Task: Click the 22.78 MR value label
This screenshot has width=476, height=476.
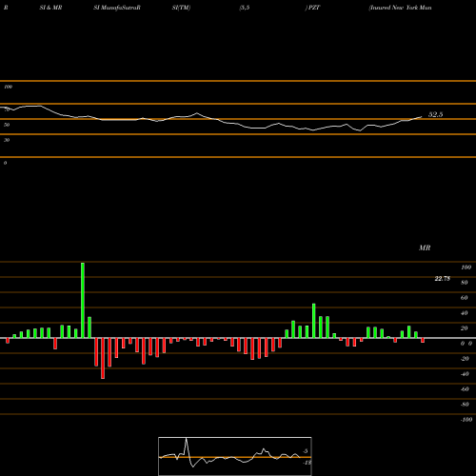Action: click(442, 279)
